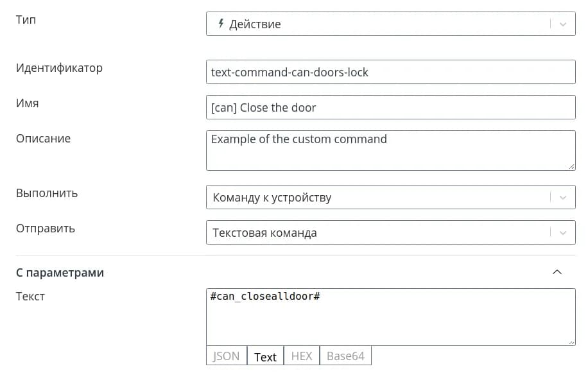Screen dimensions: 588x380
Task: Click the Команду к устройству selected value
Action: [272, 198]
